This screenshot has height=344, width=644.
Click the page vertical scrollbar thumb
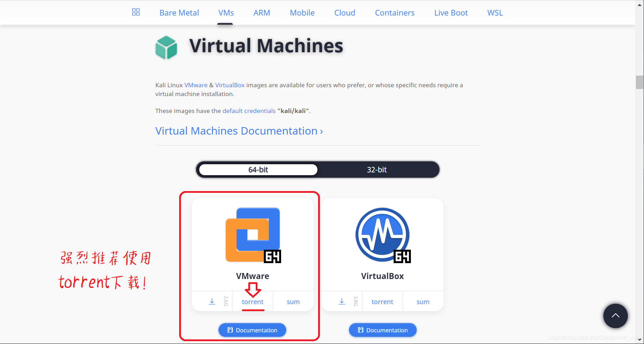pos(639,82)
